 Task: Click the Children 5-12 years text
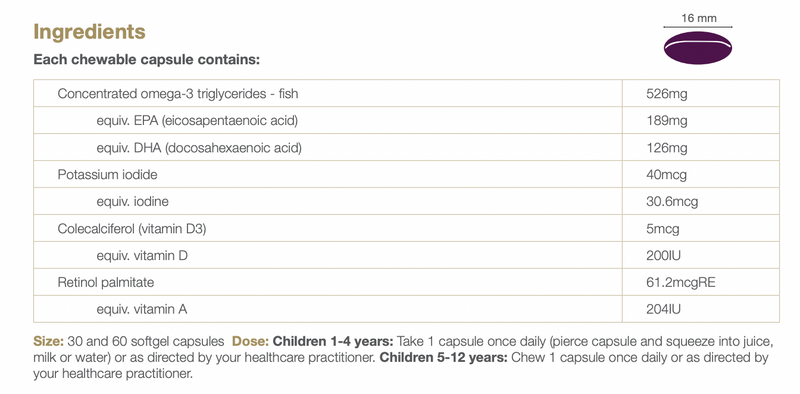[x=443, y=357]
